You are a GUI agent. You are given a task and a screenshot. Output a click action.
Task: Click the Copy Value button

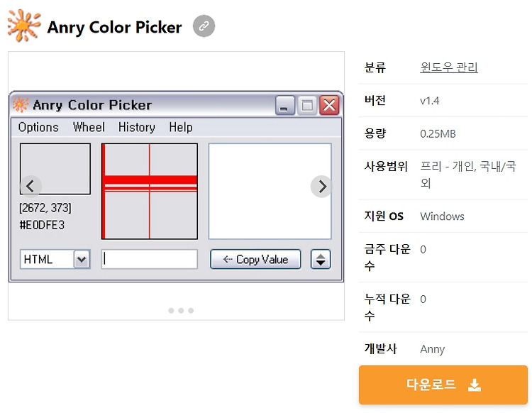(255, 260)
